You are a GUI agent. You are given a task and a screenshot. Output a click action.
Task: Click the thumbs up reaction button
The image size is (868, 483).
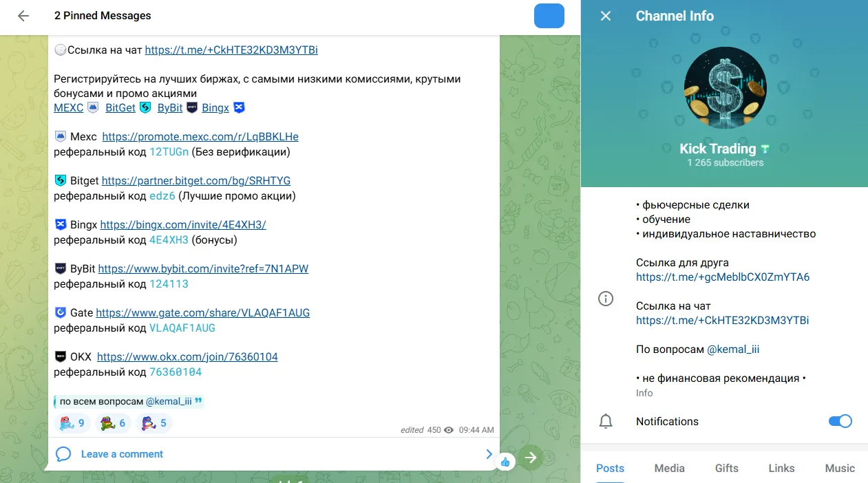coord(505,462)
